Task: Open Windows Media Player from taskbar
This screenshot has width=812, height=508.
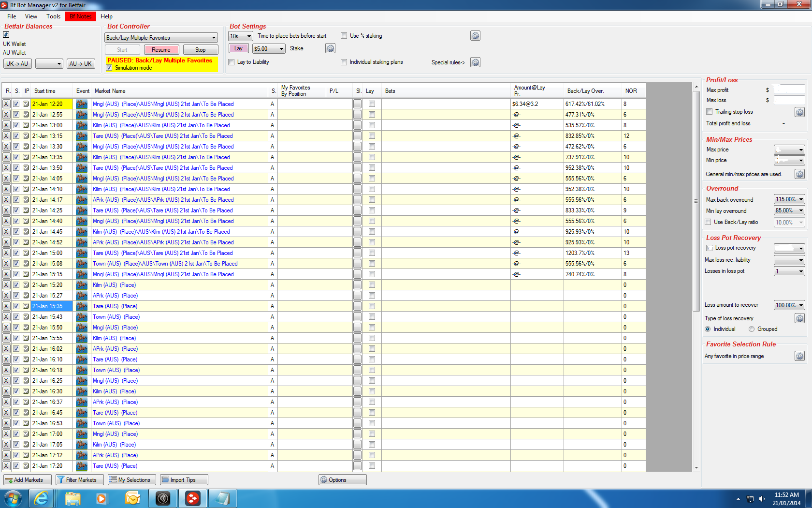Action: pos(101,498)
